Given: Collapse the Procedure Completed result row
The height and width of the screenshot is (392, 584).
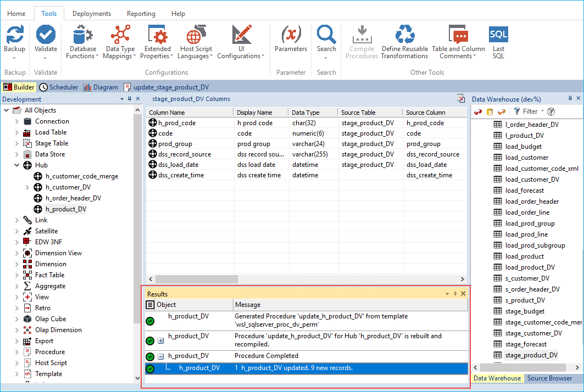Looking at the screenshot, I should [x=161, y=356].
